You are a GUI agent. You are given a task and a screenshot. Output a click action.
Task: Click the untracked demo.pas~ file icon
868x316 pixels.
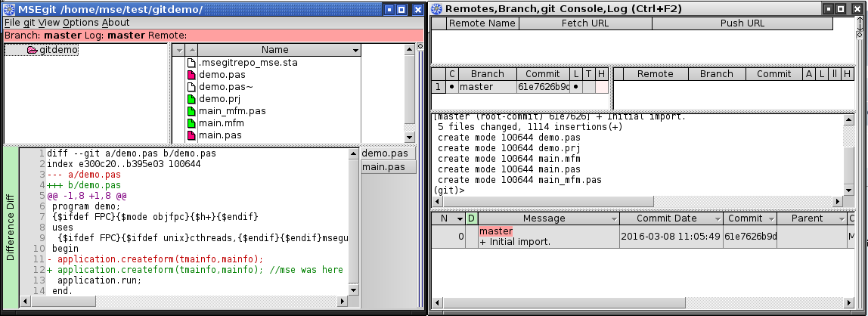pos(191,87)
